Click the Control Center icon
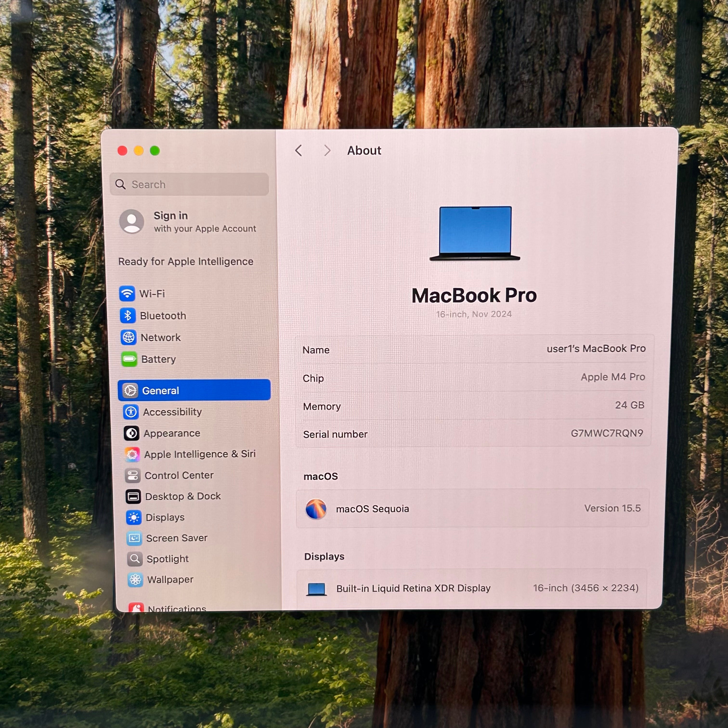728x728 pixels. pyautogui.click(x=133, y=475)
